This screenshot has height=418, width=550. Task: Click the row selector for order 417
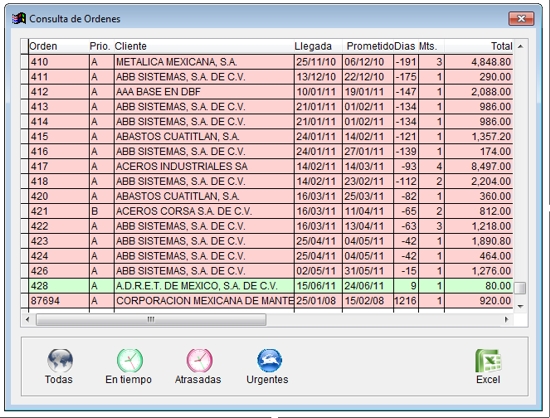click(x=24, y=166)
